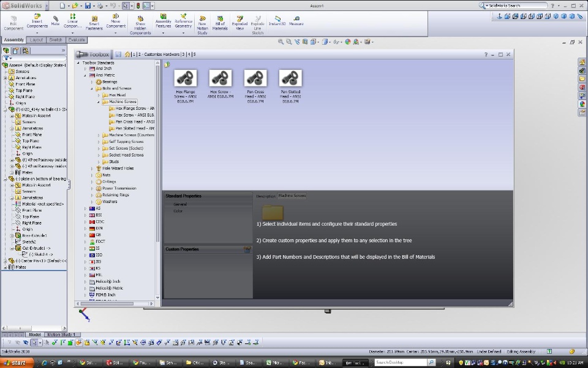Click the Search Desktop field in the taskbar
The image size is (588, 368).
coord(401,362)
